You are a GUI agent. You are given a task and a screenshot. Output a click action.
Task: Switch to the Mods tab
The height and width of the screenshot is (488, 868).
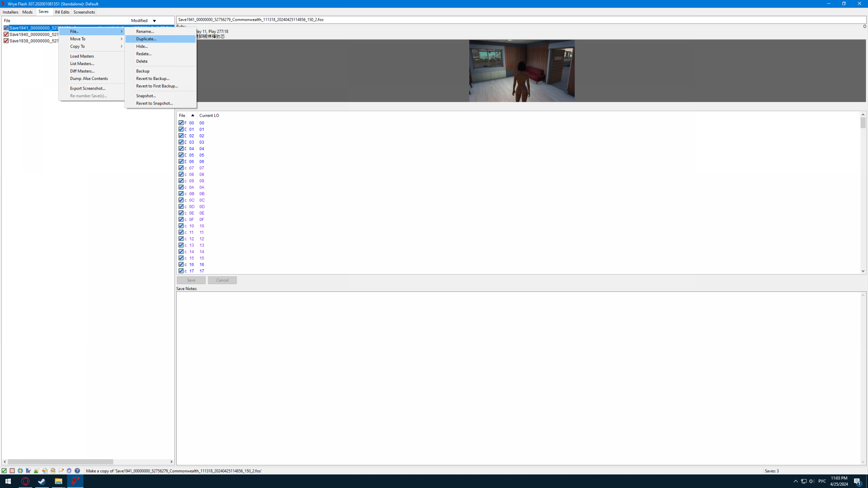point(27,12)
